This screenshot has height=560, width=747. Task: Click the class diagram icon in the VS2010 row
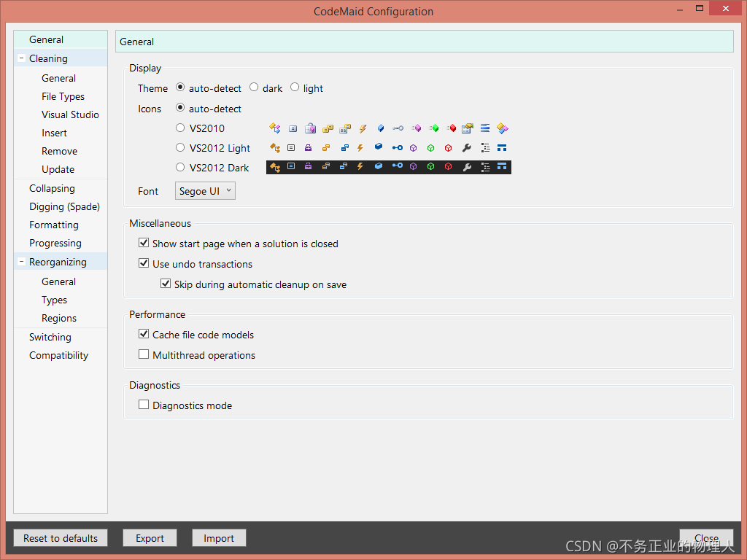tap(275, 128)
